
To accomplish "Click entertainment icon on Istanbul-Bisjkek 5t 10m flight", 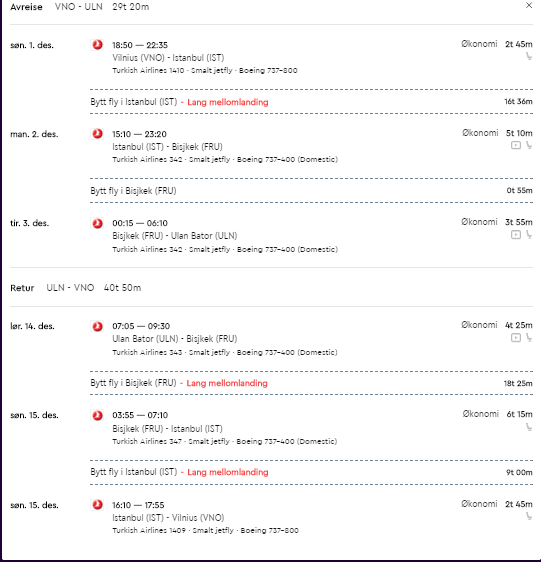I will coord(516,145).
